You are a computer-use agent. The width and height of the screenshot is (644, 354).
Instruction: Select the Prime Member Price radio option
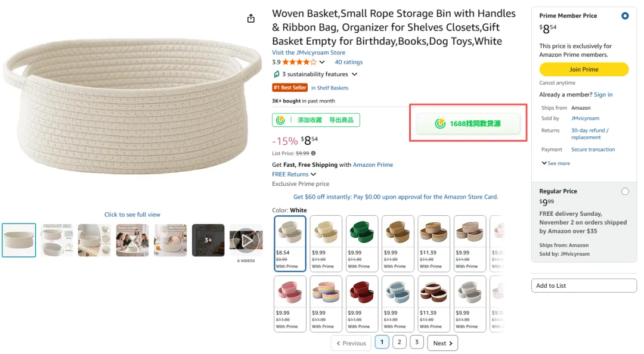(625, 16)
